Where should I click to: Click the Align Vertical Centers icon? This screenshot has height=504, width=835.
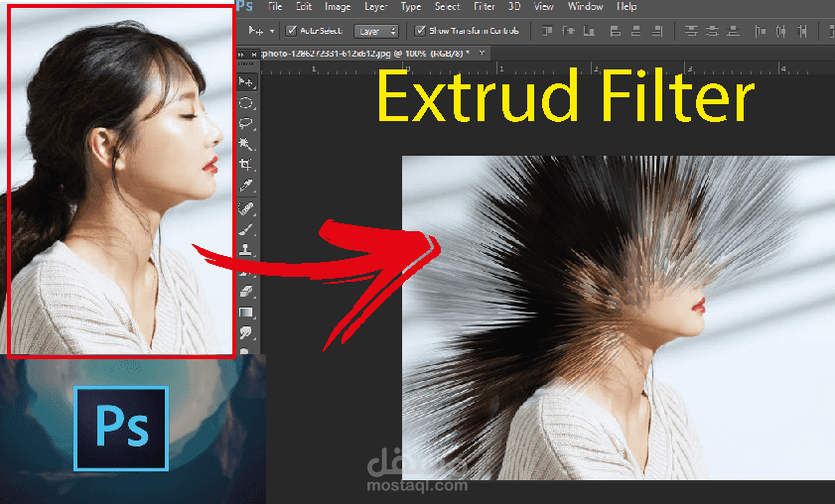(568, 31)
